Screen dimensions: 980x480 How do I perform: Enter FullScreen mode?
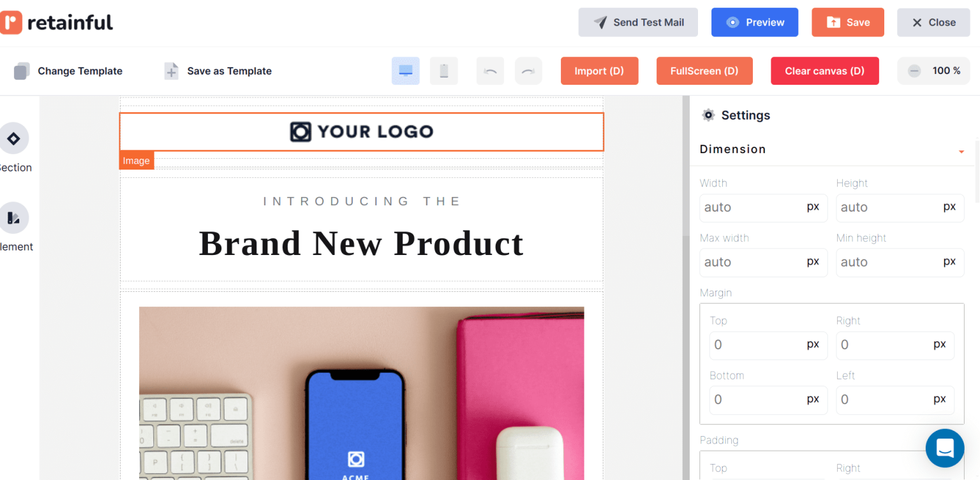coord(704,71)
